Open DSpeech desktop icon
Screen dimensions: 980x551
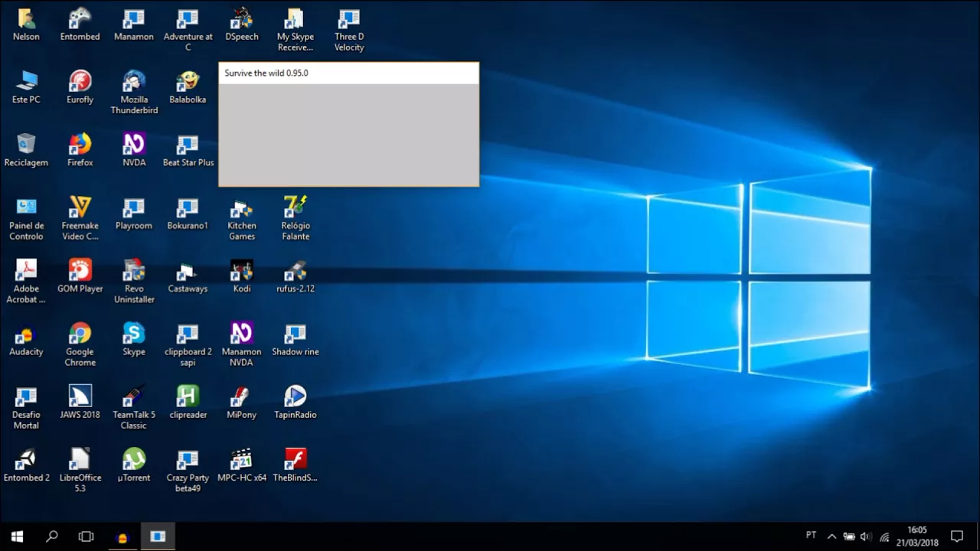[x=242, y=24]
